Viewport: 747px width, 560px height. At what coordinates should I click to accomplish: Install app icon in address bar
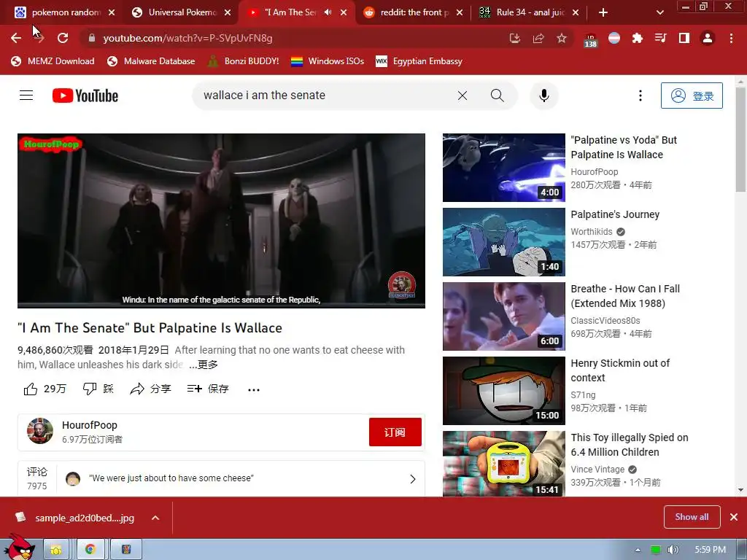pos(514,38)
